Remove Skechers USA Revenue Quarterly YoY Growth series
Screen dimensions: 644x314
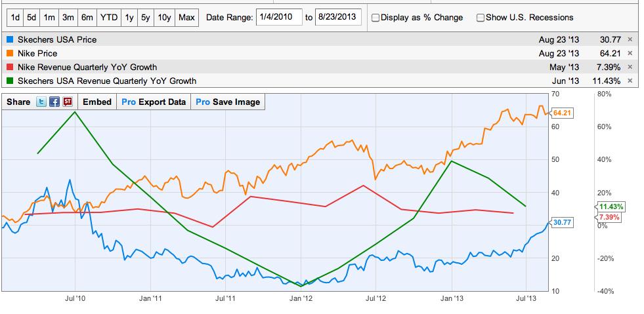pyautogui.click(x=630, y=81)
